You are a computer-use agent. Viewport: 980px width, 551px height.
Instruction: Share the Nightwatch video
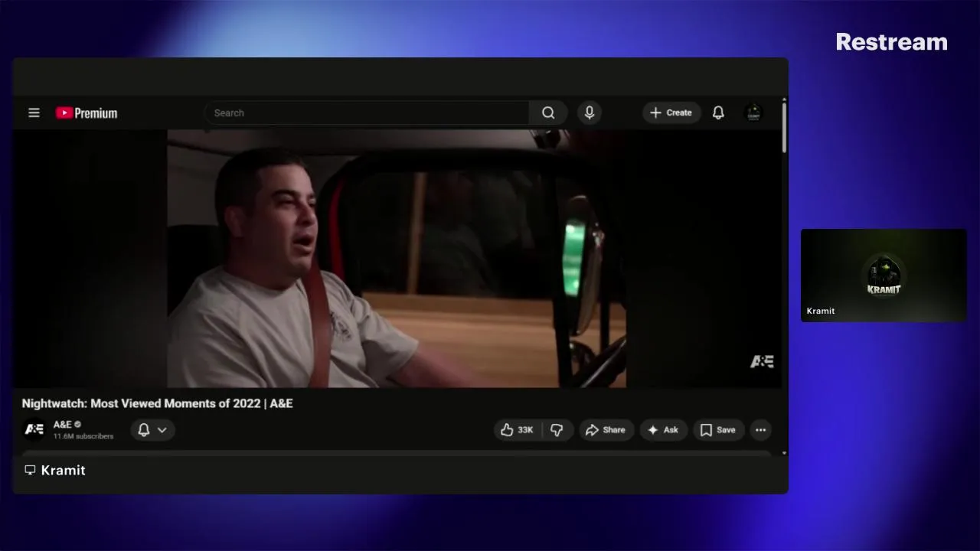606,430
